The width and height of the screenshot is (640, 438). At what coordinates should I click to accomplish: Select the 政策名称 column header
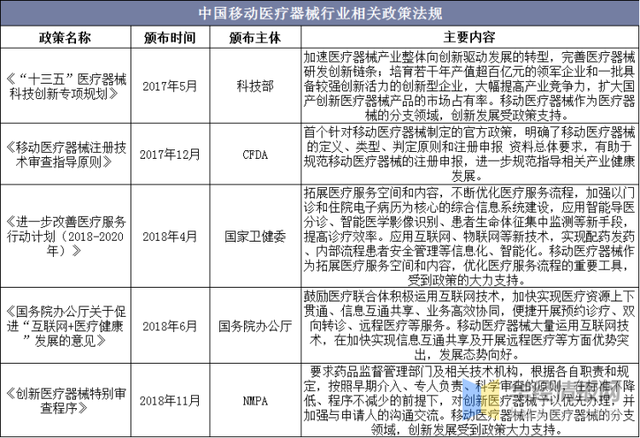tap(65, 38)
